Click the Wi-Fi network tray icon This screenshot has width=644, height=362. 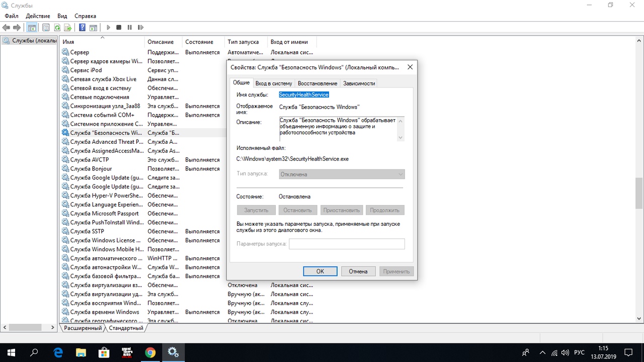(554, 353)
